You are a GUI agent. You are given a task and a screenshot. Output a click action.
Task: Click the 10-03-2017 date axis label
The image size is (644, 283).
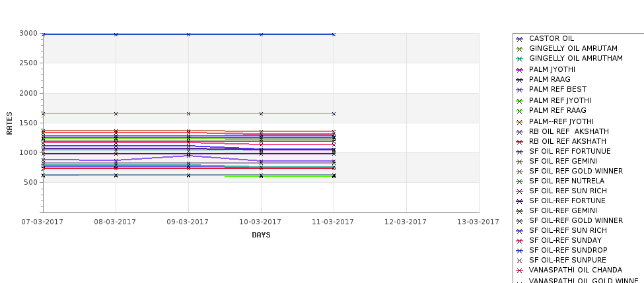260,222
